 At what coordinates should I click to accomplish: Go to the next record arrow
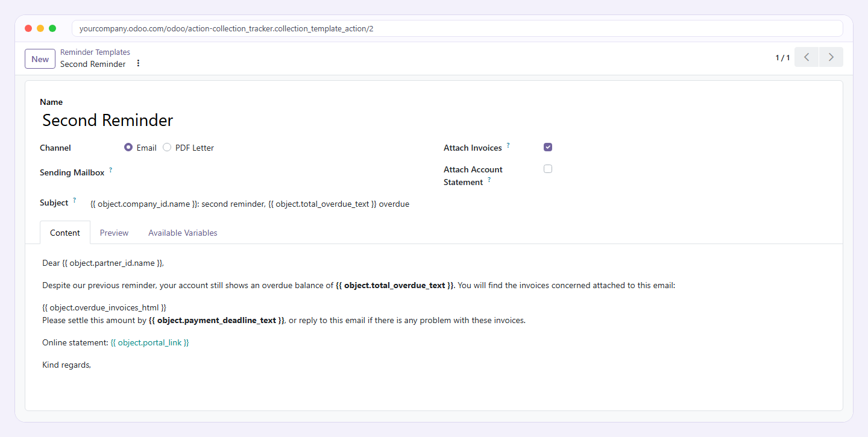(831, 57)
